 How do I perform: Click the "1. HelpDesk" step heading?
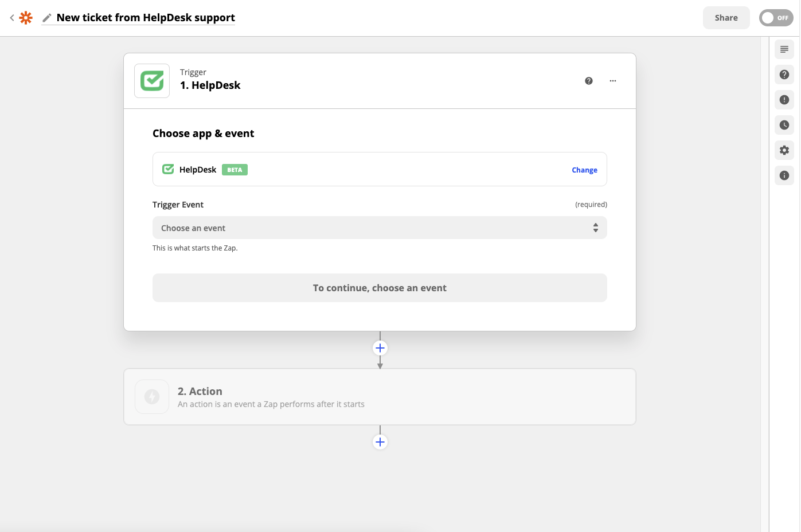point(210,85)
